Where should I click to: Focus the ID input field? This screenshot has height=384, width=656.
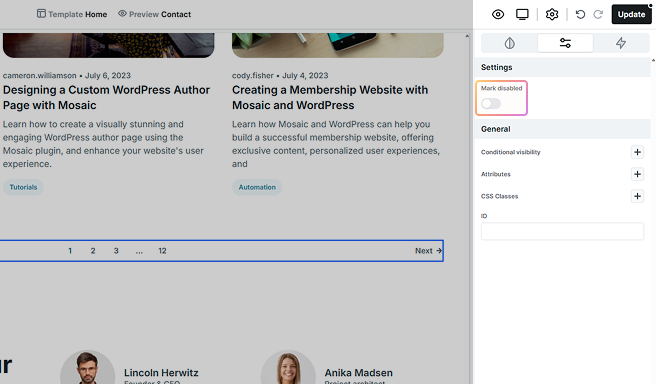[x=562, y=231]
